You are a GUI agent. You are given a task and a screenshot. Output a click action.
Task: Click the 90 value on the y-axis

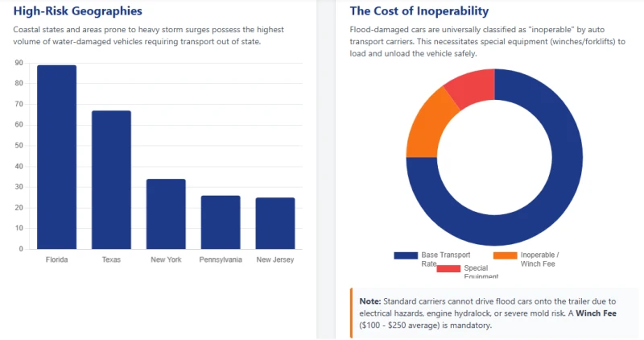[19, 63]
